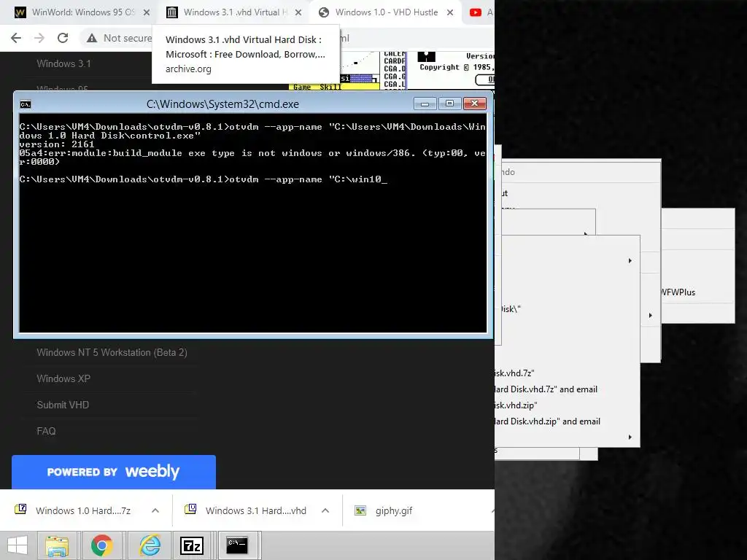
Task: Click the browser forward arrow
Action: pyautogui.click(x=39, y=38)
